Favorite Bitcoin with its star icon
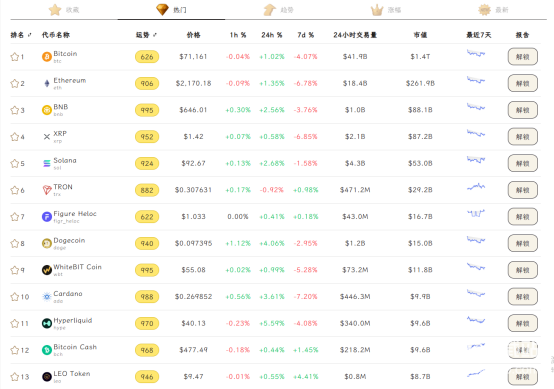This screenshot has width=554, height=389. pos(14,57)
